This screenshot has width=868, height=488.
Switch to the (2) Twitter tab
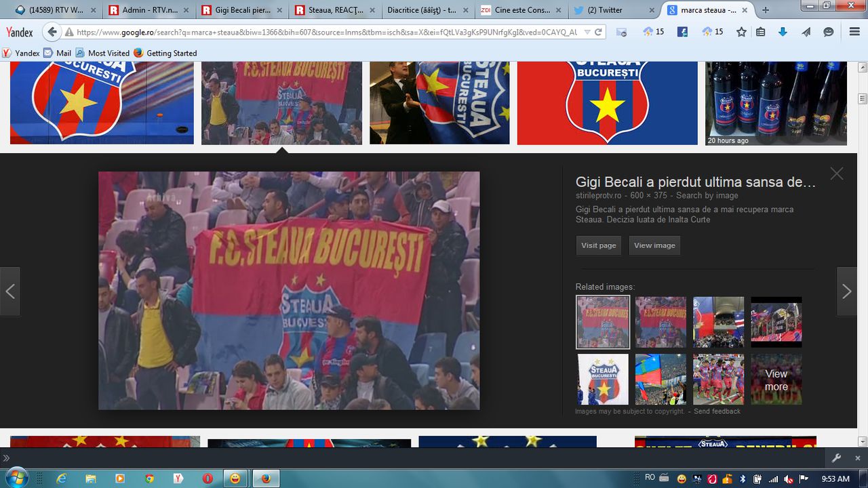(x=614, y=10)
